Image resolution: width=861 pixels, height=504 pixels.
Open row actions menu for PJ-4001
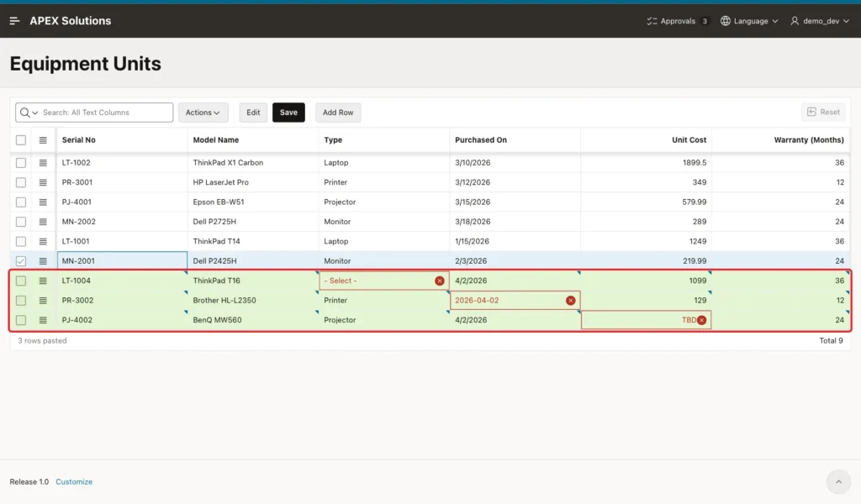43,202
